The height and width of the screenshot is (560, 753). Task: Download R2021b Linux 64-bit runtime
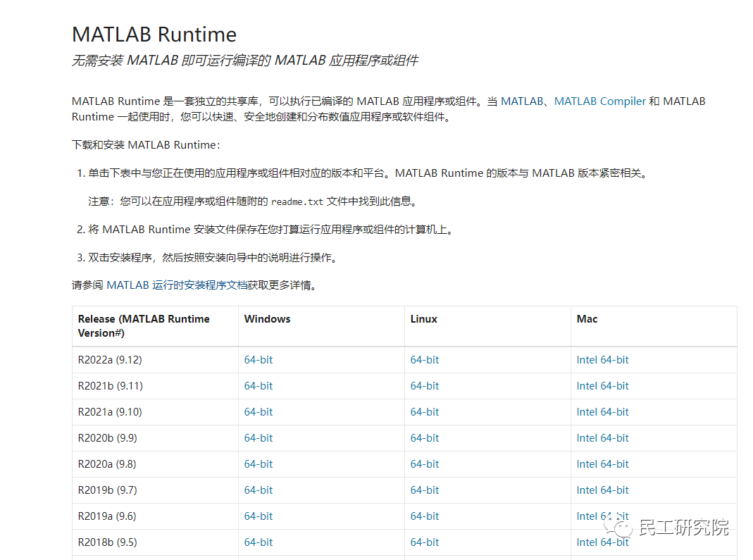[x=425, y=386]
